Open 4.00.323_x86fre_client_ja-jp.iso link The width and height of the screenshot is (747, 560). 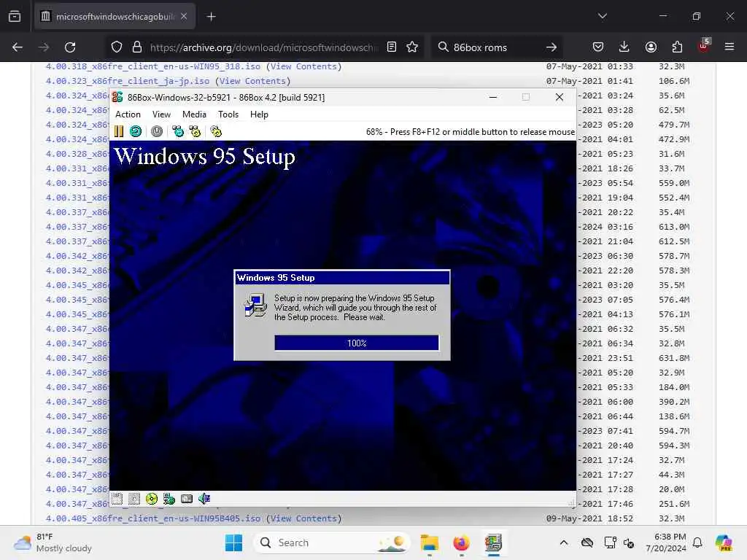tap(127, 81)
